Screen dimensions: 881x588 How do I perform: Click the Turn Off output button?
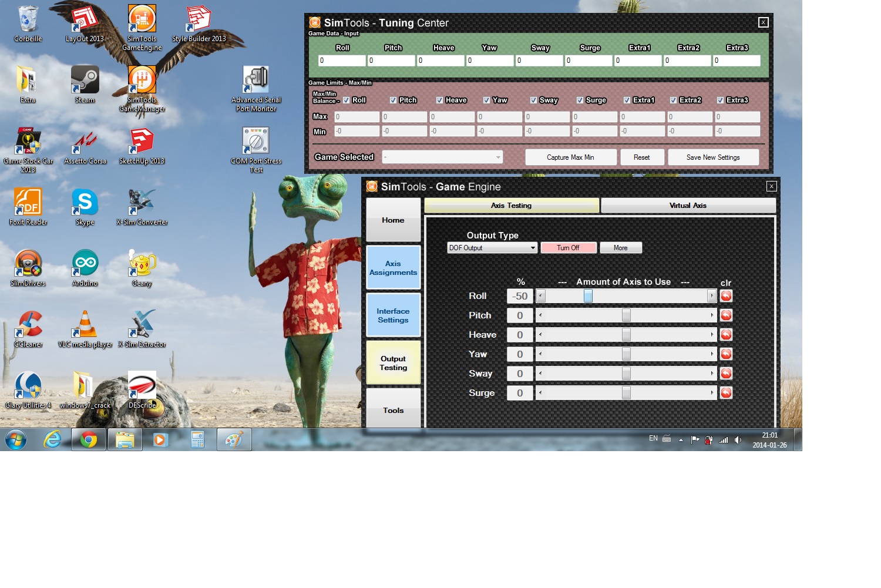pos(569,248)
